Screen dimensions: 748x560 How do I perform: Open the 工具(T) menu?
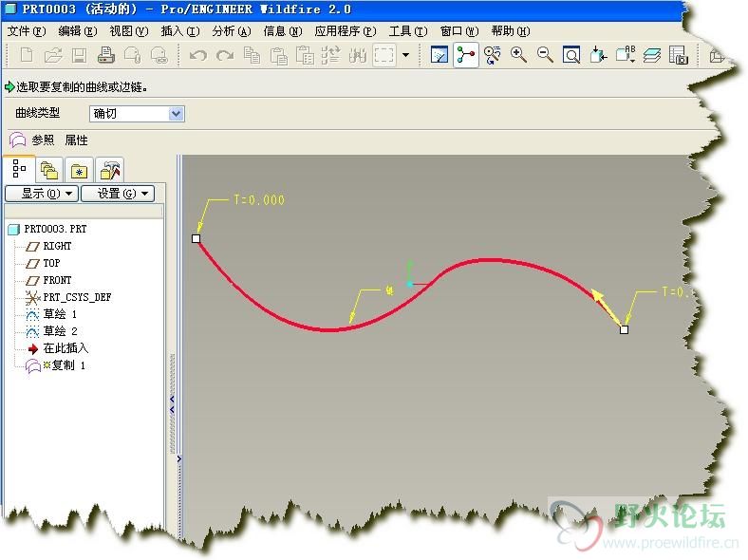pos(408,31)
